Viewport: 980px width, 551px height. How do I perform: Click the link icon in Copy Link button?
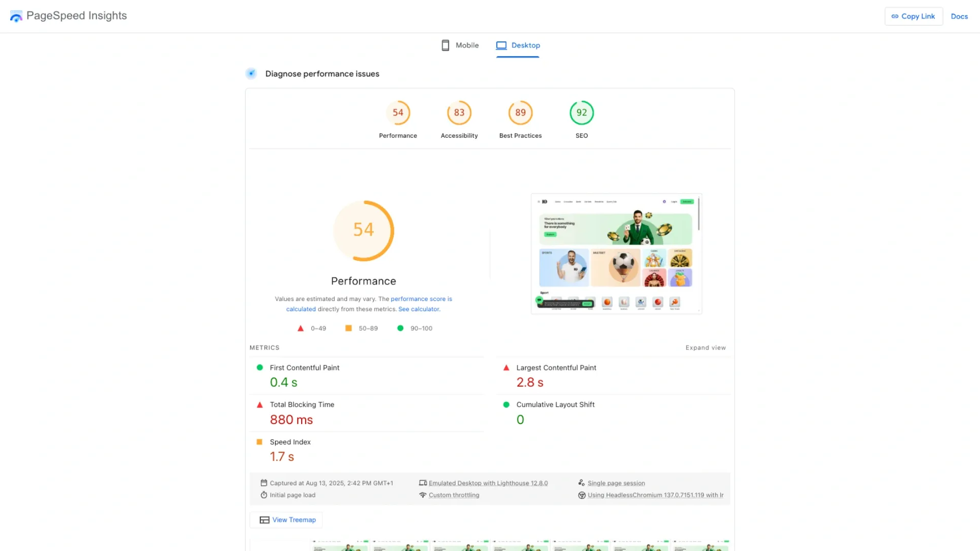[x=895, y=16]
